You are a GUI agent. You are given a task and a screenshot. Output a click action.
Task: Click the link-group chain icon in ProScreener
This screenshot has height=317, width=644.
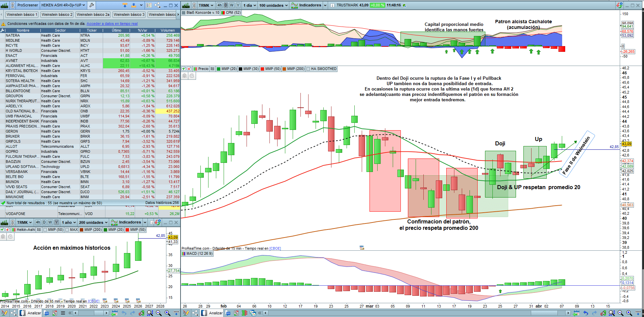[x=12, y=5]
